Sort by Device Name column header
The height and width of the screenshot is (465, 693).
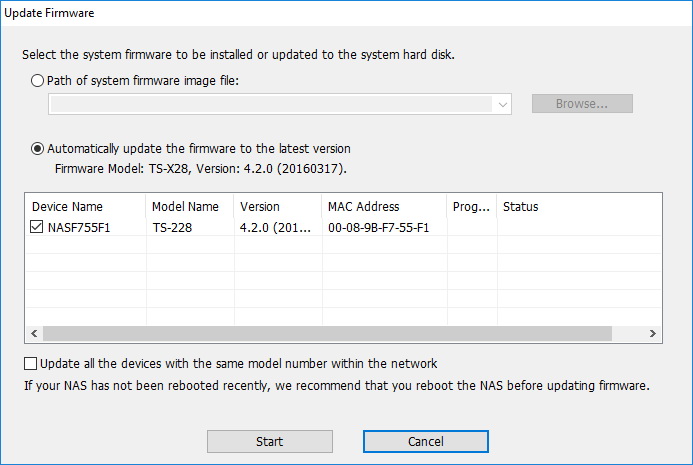point(85,207)
